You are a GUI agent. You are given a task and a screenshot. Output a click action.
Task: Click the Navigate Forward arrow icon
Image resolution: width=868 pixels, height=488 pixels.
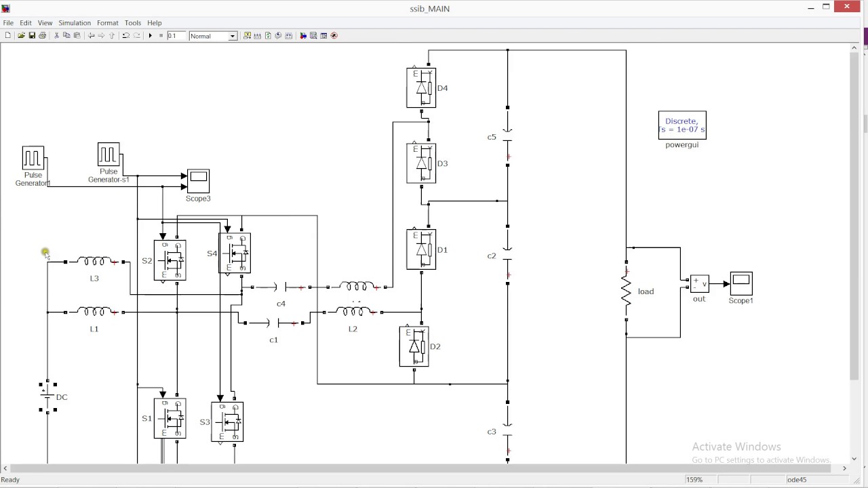click(x=101, y=35)
